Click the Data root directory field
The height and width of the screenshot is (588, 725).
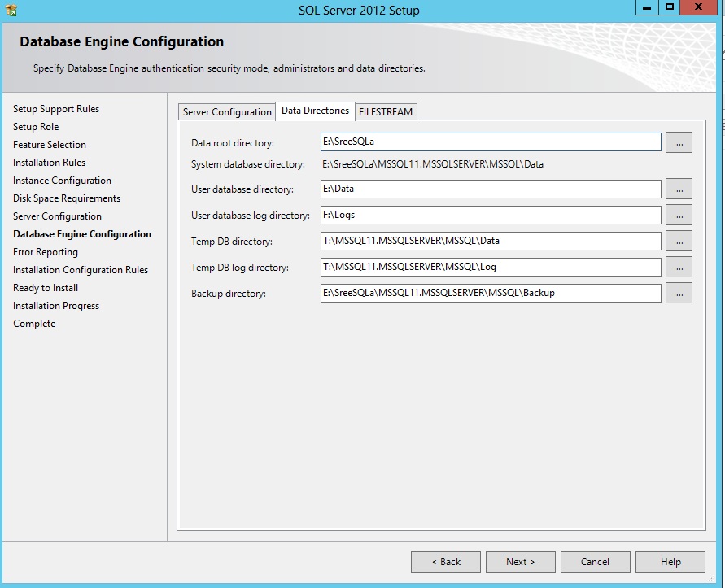click(x=491, y=142)
